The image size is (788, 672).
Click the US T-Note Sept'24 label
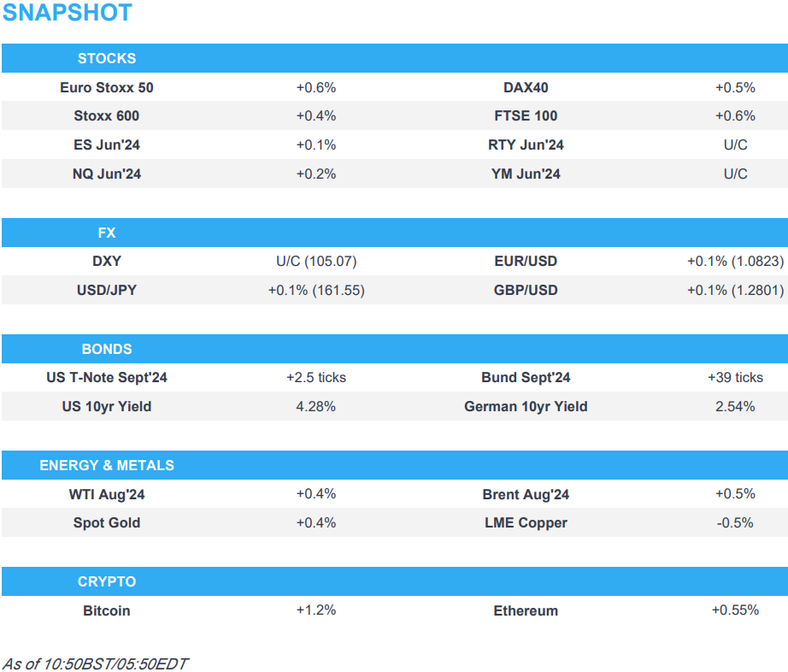[107, 378]
